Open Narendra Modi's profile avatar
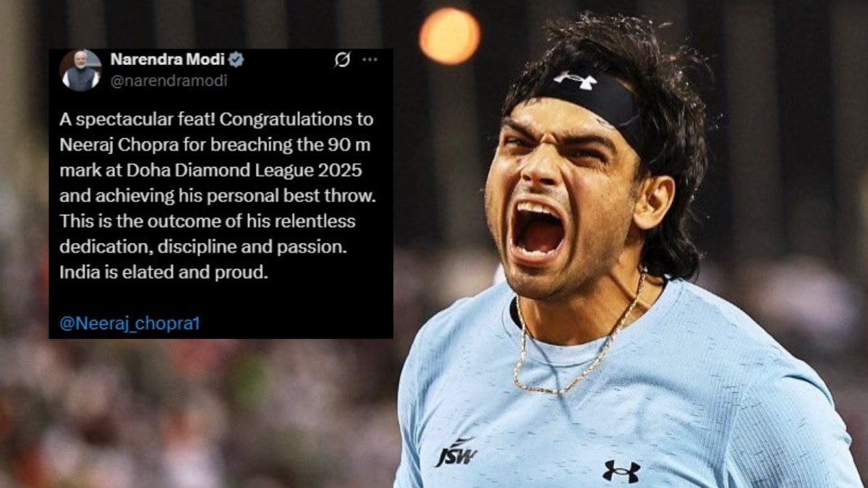 81,70
